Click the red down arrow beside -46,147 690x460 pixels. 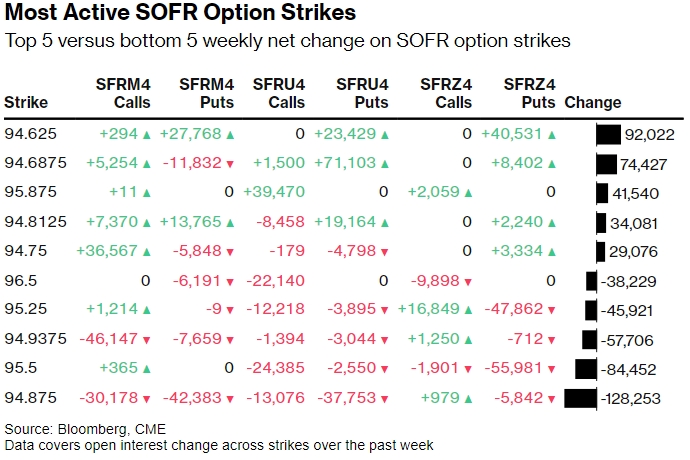pos(147,340)
